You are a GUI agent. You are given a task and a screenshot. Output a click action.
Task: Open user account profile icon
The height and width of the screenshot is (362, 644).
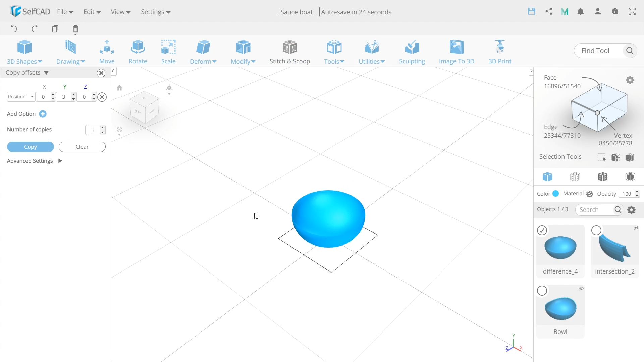click(598, 11)
